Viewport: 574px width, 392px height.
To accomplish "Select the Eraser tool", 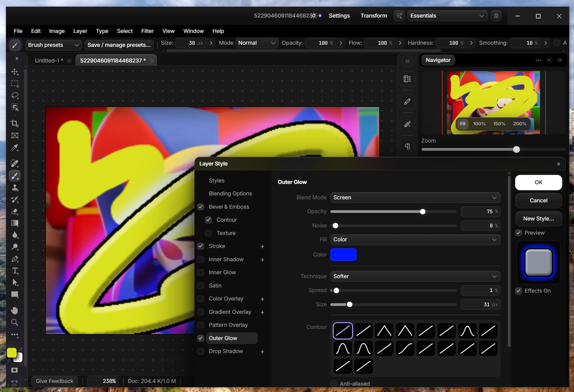I will click(x=15, y=211).
